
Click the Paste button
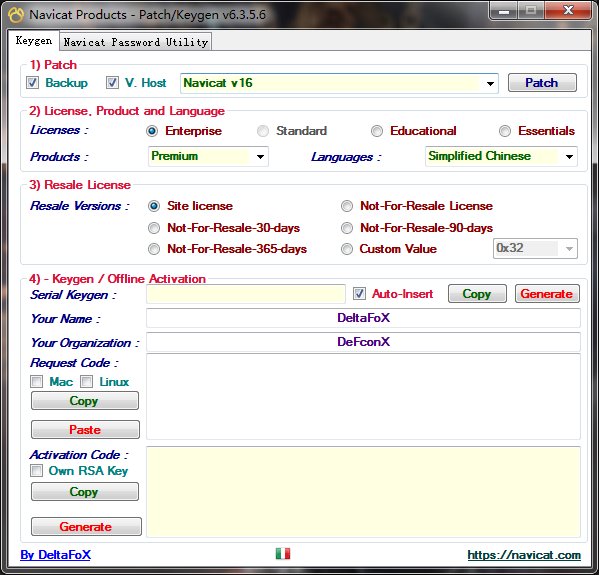pos(85,429)
